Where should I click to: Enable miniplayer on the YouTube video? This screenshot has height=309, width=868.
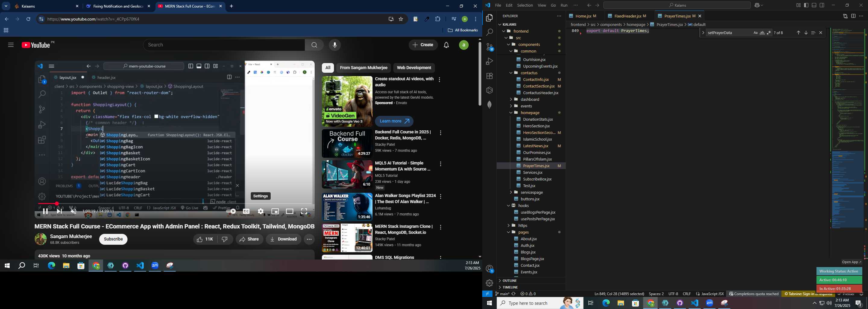(275, 212)
